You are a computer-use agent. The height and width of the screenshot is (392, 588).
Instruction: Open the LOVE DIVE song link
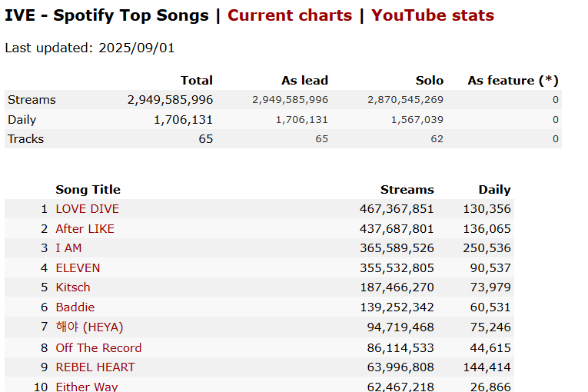point(87,209)
